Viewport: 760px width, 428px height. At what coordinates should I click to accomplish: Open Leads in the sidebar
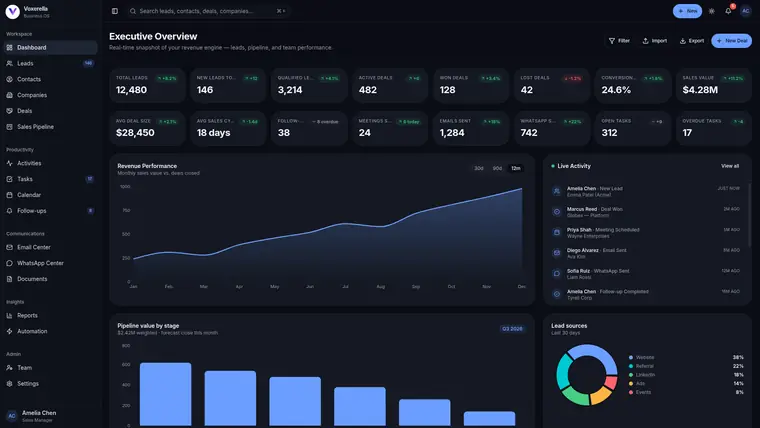click(x=50, y=63)
